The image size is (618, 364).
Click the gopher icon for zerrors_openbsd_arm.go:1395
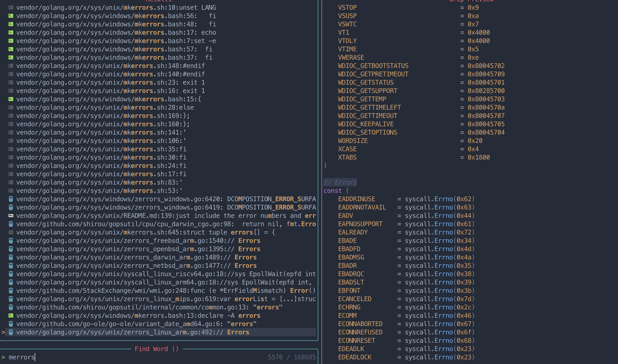point(11,249)
